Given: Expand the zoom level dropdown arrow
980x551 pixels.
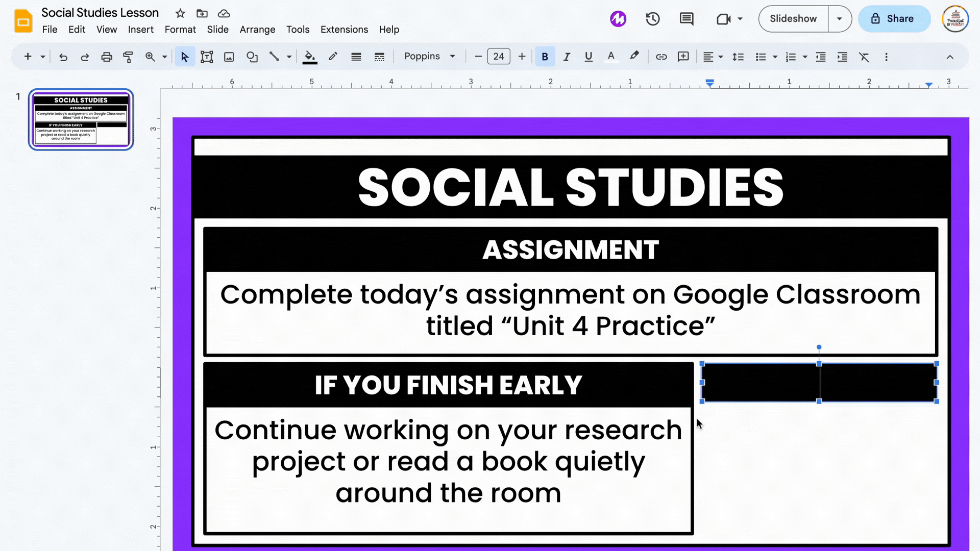Looking at the screenshot, I should click(164, 57).
